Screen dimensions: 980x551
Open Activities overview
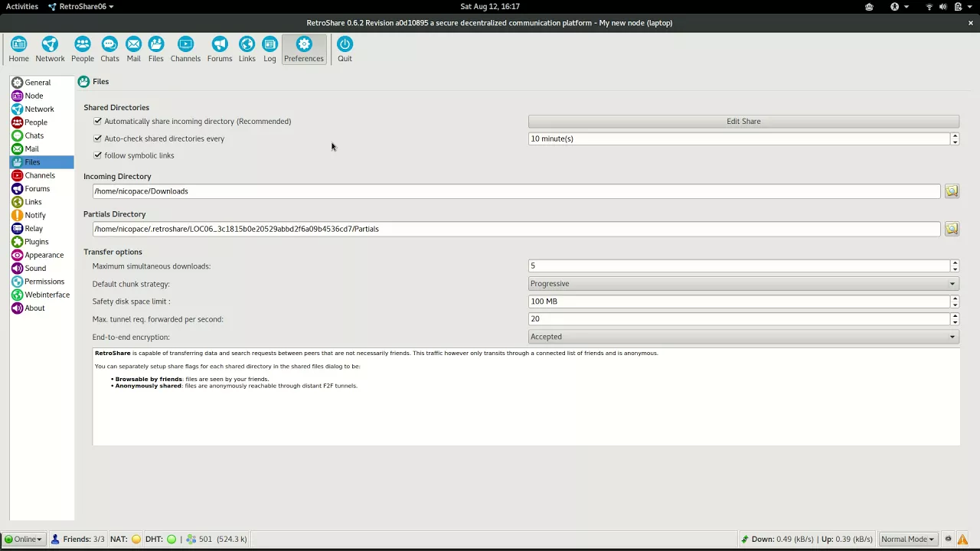(x=22, y=7)
